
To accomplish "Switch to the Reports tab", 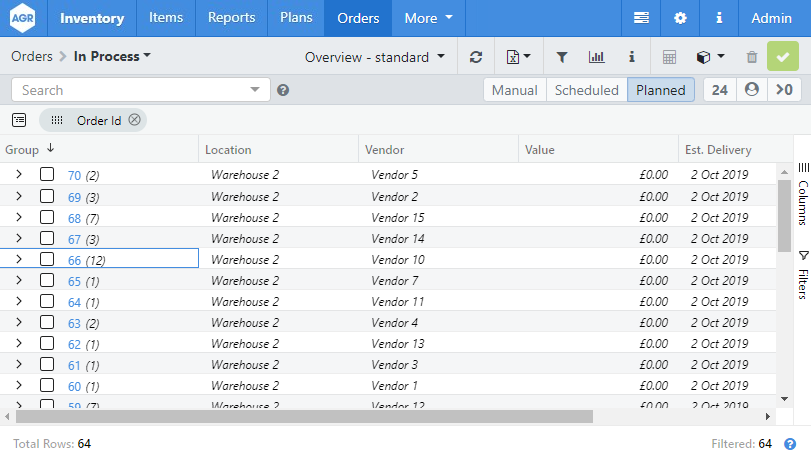I will 231,18.
